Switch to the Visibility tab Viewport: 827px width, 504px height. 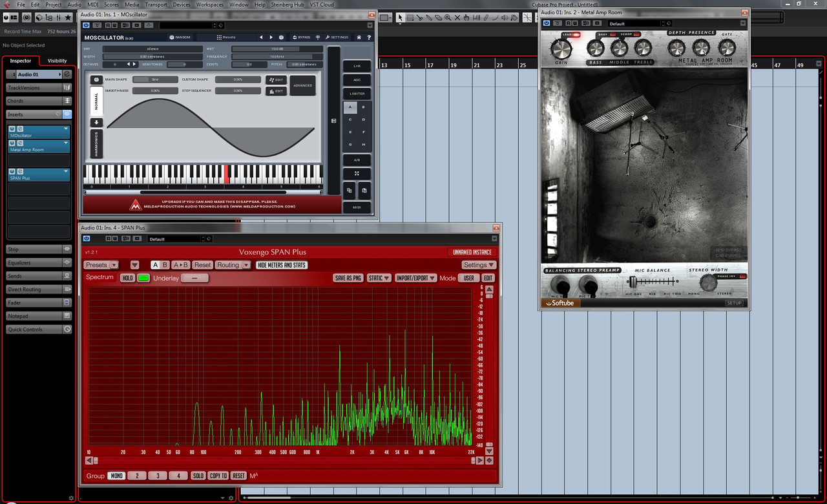point(57,61)
